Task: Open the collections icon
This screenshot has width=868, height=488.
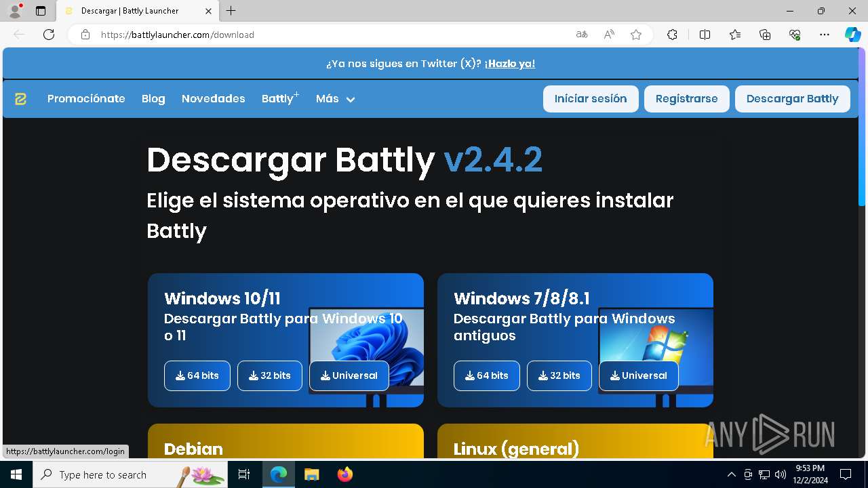Action: click(x=765, y=35)
